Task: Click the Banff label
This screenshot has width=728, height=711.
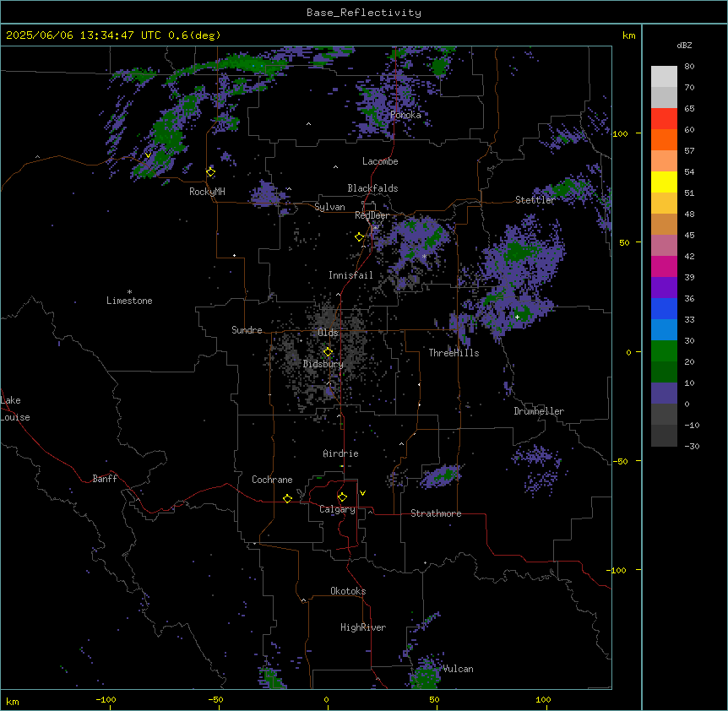Action: click(105, 479)
